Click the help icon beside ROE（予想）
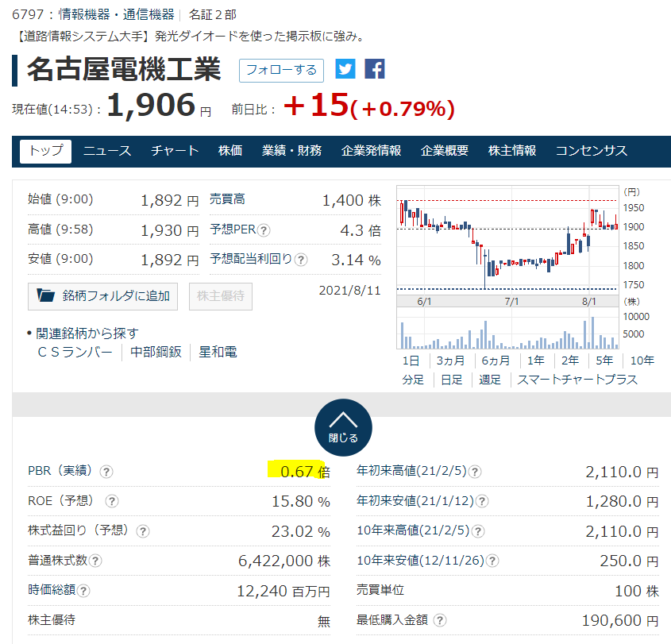This screenshot has width=671, height=644. click(112, 501)
